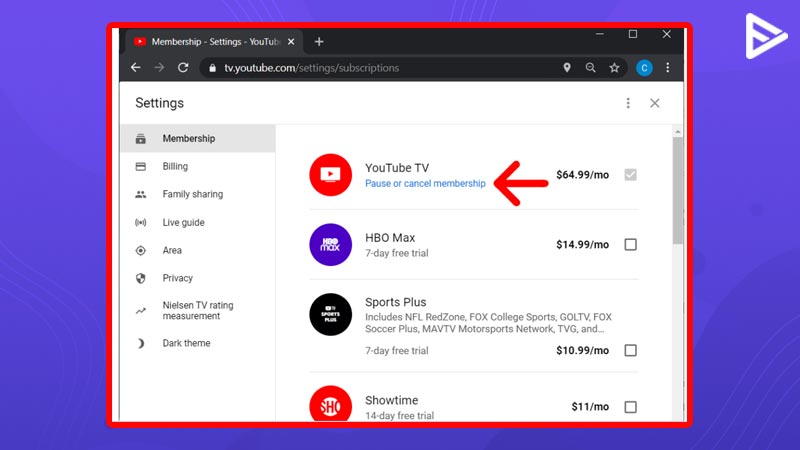Maximize the Chrome window

click(x=633, y=34)
